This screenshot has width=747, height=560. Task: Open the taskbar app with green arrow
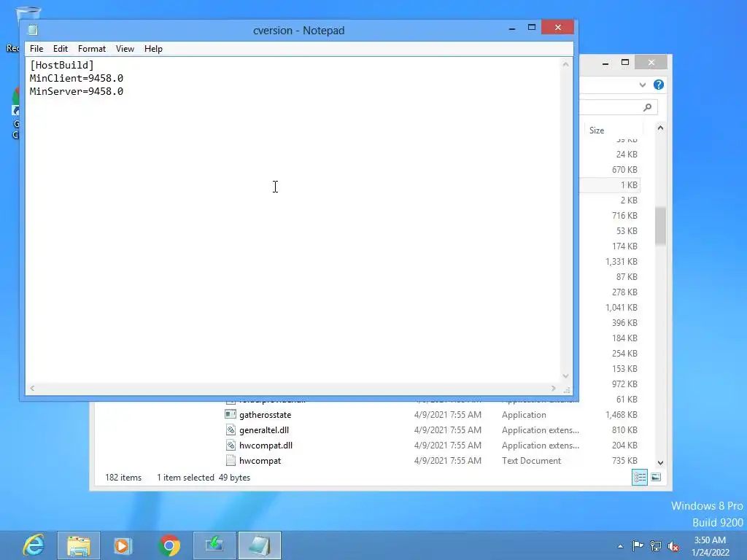click(x=214, y=545)
